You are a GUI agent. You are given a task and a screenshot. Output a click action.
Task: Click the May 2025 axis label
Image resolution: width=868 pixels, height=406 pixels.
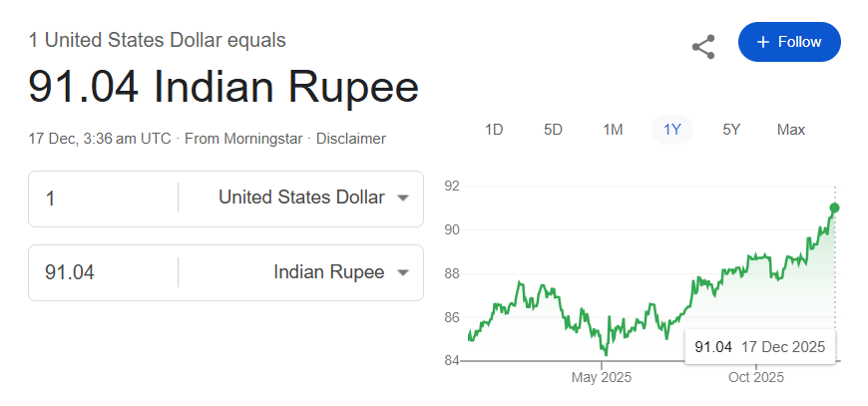pos(602,377)
